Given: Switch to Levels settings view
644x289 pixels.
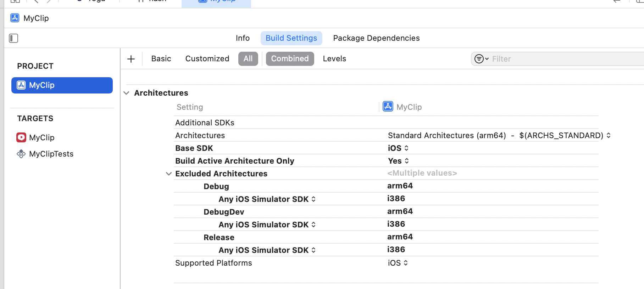Looking at the screenshot, I should [334, 59].
